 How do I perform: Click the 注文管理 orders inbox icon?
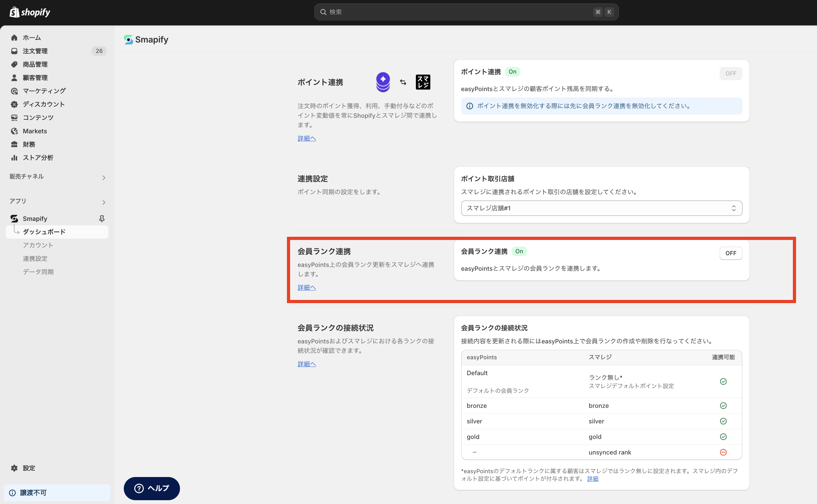[14, 51]
